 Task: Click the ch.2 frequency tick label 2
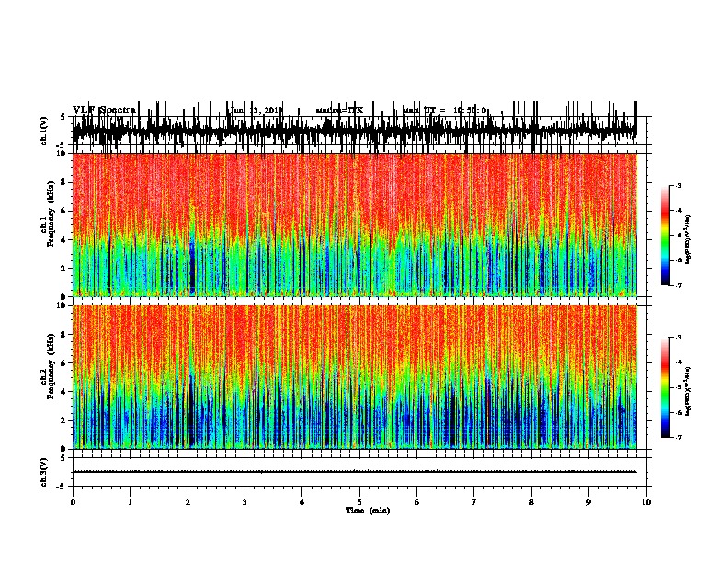64,420
